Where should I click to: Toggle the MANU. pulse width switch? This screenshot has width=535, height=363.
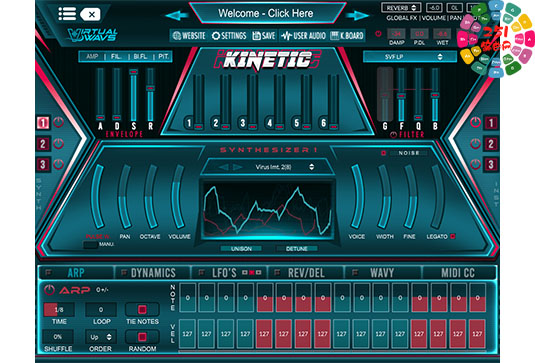coord(90,245)
